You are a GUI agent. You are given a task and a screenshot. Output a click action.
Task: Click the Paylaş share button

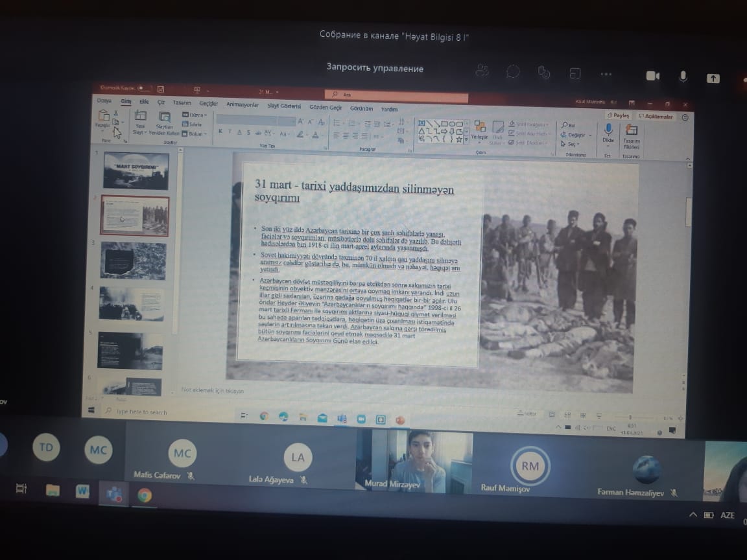pyautogui.click(x=619, y=115)
